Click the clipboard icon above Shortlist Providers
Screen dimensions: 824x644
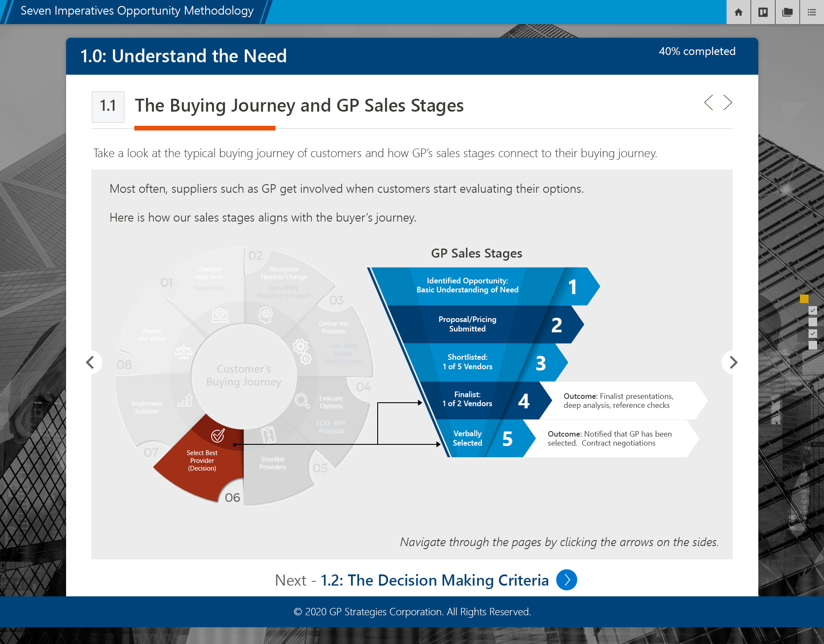point(269,434)
